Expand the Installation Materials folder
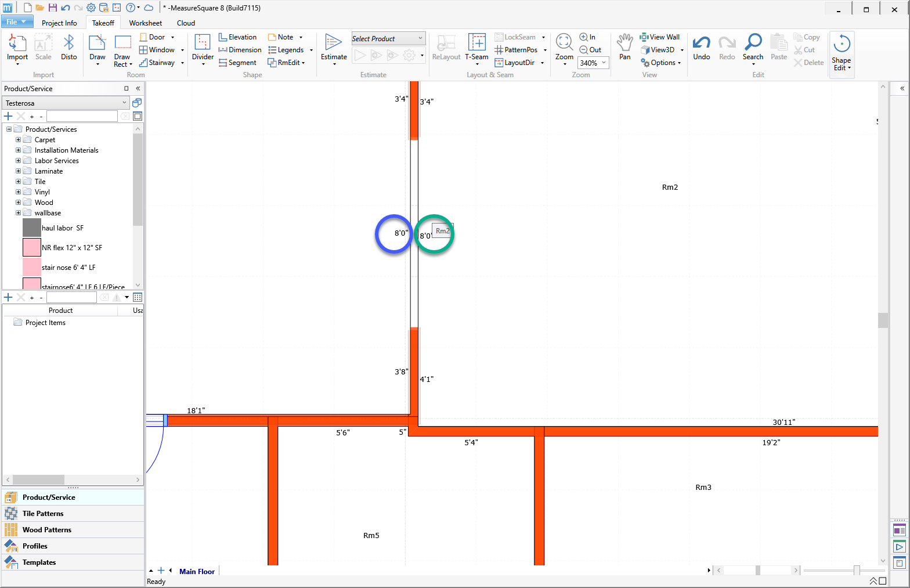 click(18, 150)
